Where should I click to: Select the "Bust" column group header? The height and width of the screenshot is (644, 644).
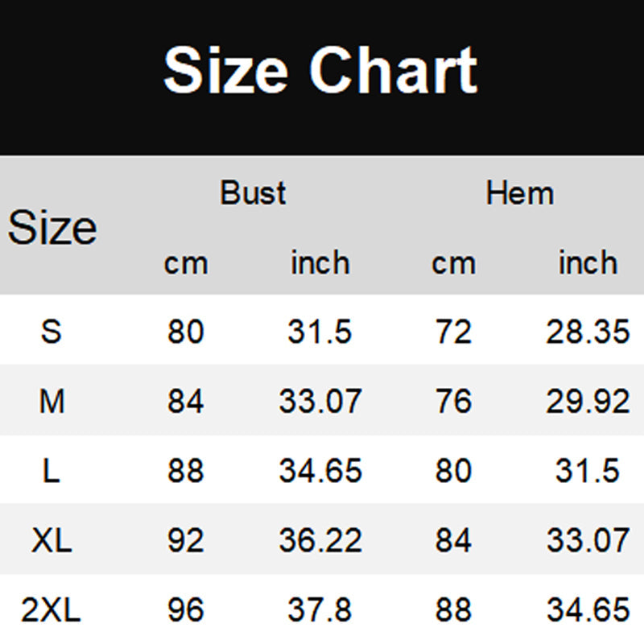(x=253, y=194)
